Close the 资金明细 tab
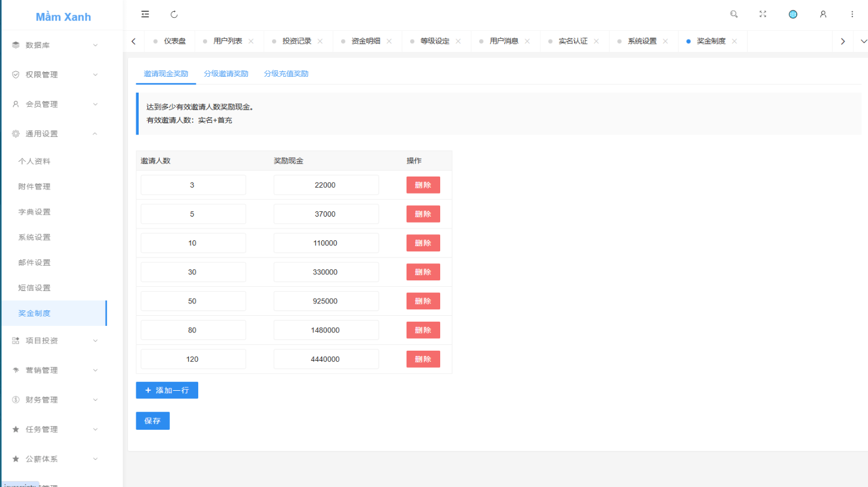868x487 pixels. pos(389,41)
